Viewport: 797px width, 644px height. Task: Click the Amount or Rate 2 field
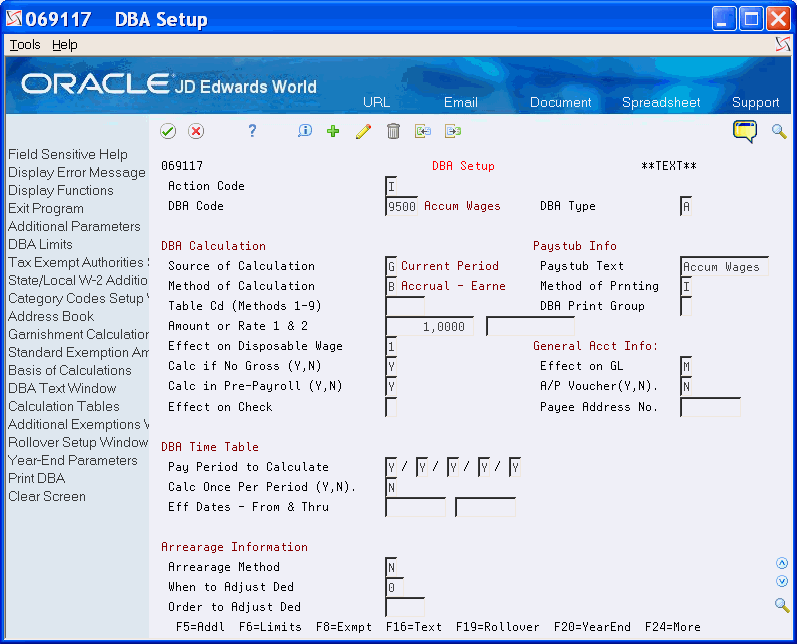[x=530, y=326]
